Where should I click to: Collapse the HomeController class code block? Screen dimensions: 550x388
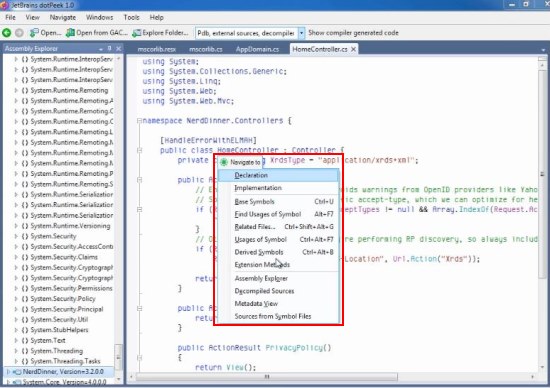click(x=139, y=150)
